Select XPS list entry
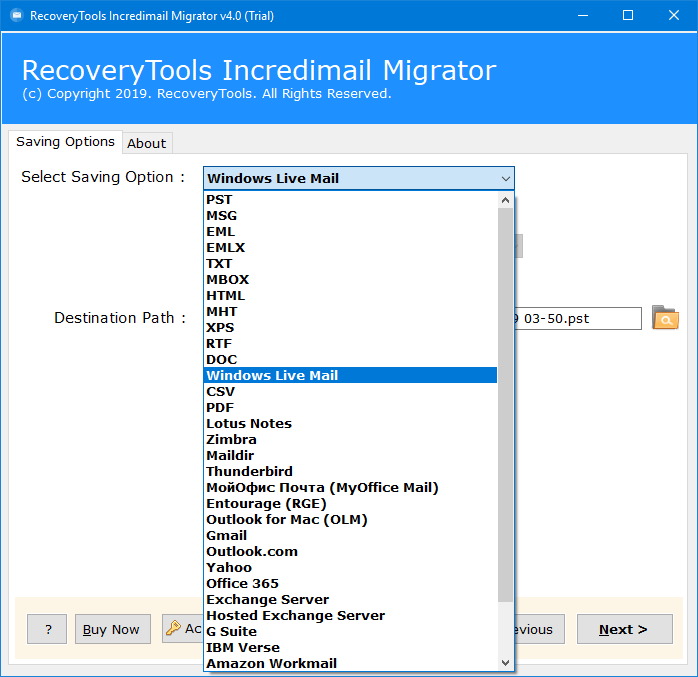 tap(350, 328)
